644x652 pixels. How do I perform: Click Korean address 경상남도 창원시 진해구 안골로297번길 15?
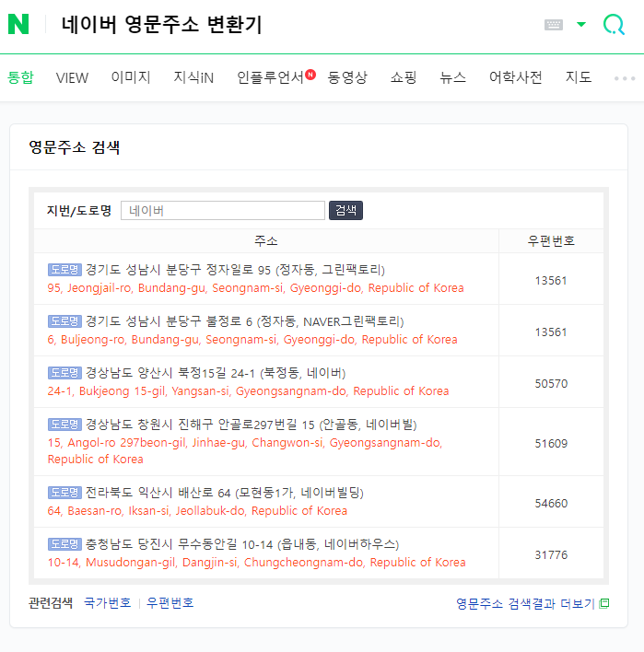252,425
